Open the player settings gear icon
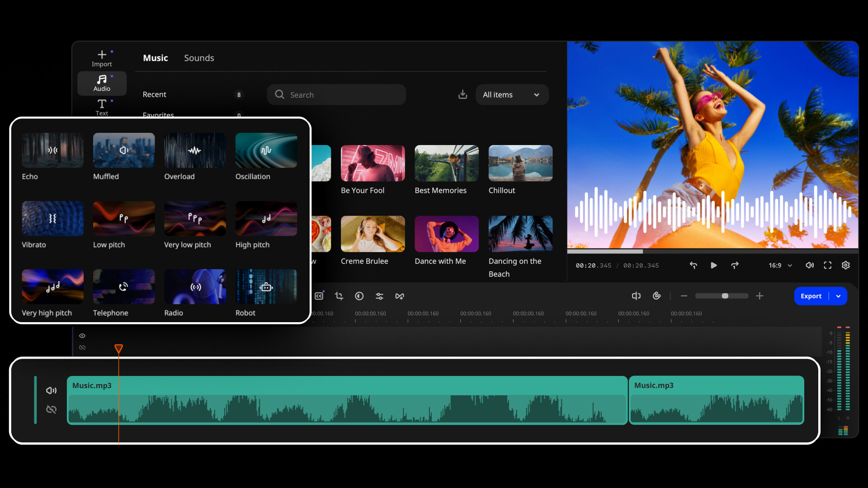This screenshot has height=488, width=868. click(x=846, y=265)
